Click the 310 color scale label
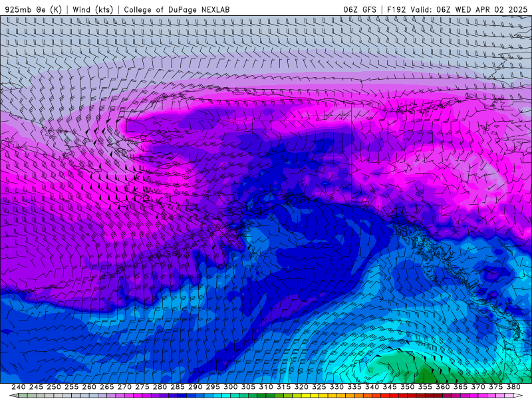The height and width of the screenshot is (399, 532). click(x=266, y=387)
